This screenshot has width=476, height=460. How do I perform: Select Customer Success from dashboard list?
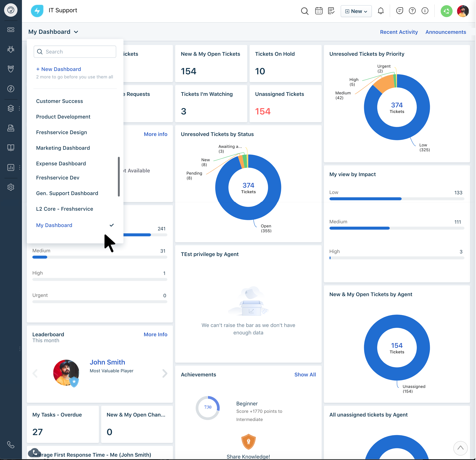[59, 101]
